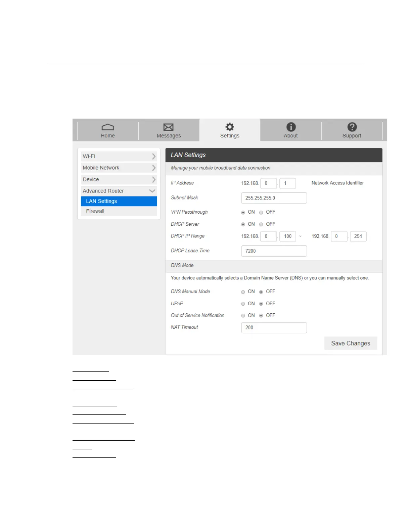Image resolution: width=411 pixels, height=532 pixels.
Task: Click the DHCP IP Range label
Action: [x=187, y=236]
